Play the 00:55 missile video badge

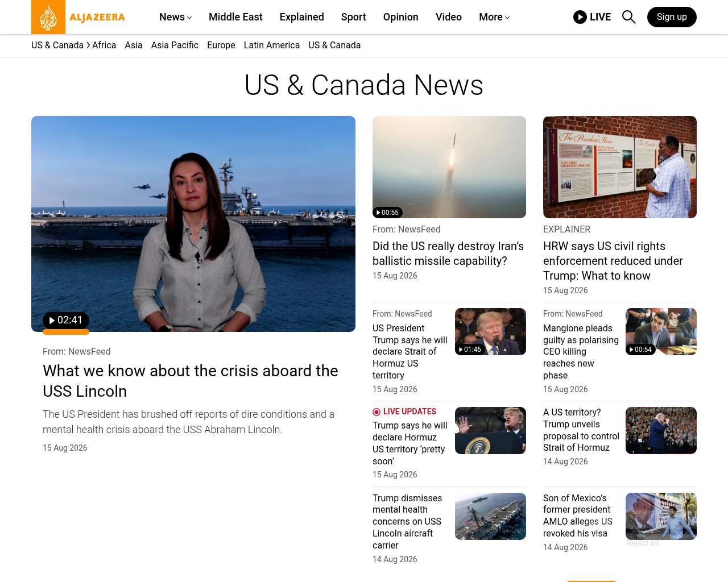click(x=387, y=213)
